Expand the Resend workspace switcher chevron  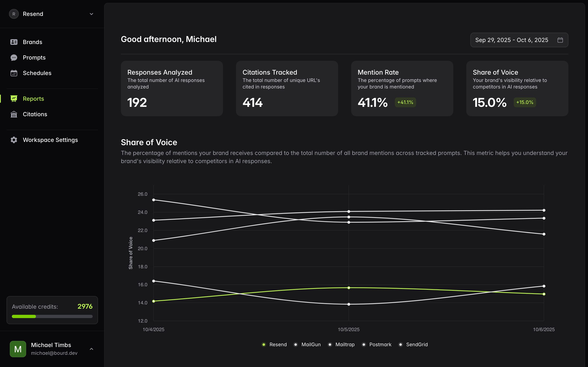[91, 14]
